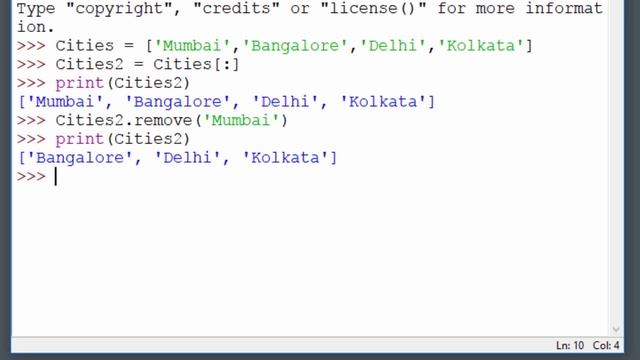This screenshot has height=360, width=640.
Task: Click the output list starting with 'Mumbai'
Action: (227, 102)
